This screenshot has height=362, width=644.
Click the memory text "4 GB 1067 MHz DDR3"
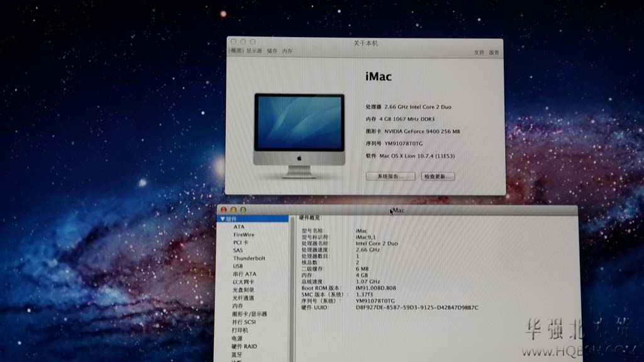tap(407, 119)
